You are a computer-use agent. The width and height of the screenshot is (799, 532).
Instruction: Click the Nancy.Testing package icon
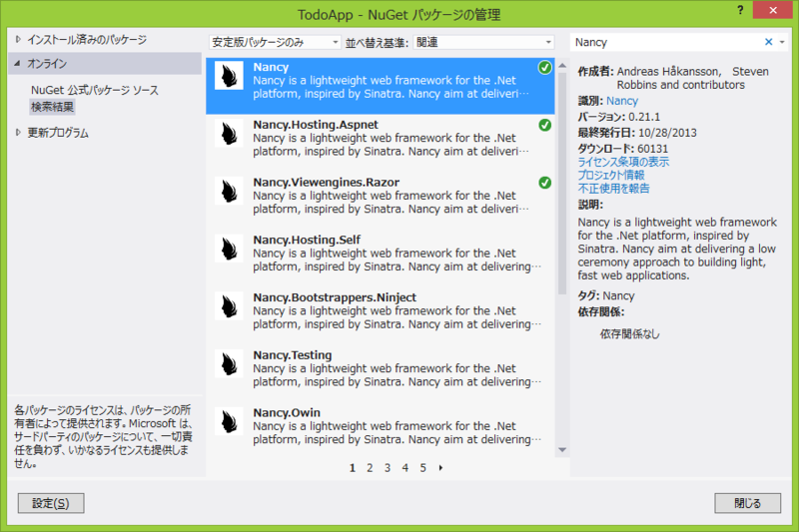click(x=229, y=363)
